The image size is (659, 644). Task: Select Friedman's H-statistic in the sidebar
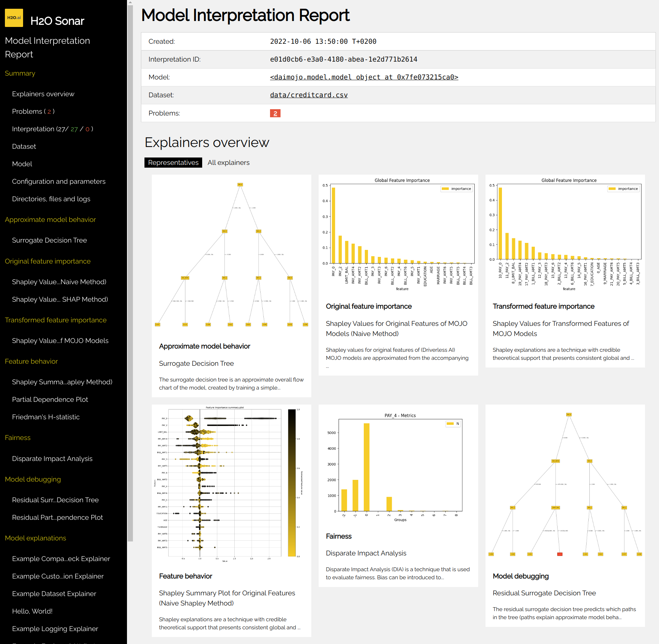[45, 417]
